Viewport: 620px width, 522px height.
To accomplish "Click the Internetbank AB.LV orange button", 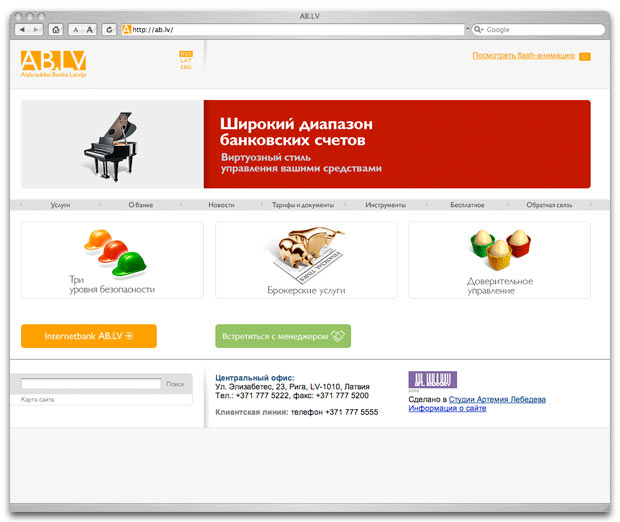I will [89, 336].
